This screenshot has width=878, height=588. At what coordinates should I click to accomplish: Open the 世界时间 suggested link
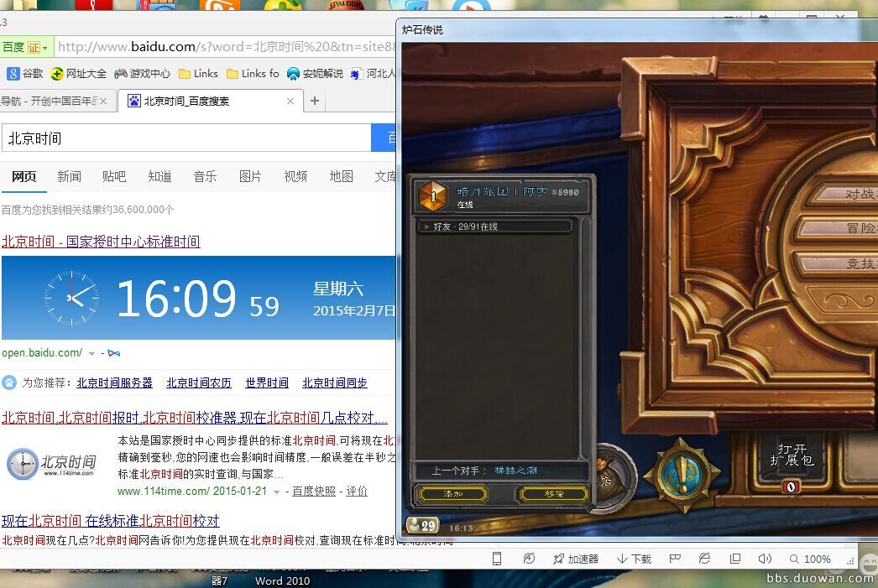pos(267,382)
